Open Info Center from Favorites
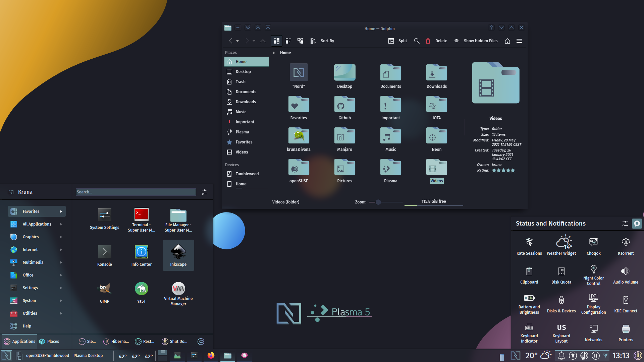 pos(141,255)
